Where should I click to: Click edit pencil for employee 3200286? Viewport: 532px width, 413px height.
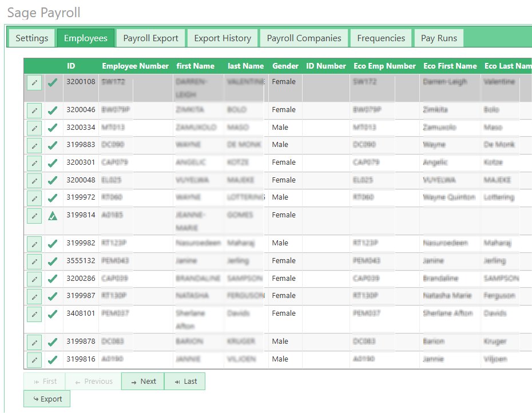[x=34, y=279]
